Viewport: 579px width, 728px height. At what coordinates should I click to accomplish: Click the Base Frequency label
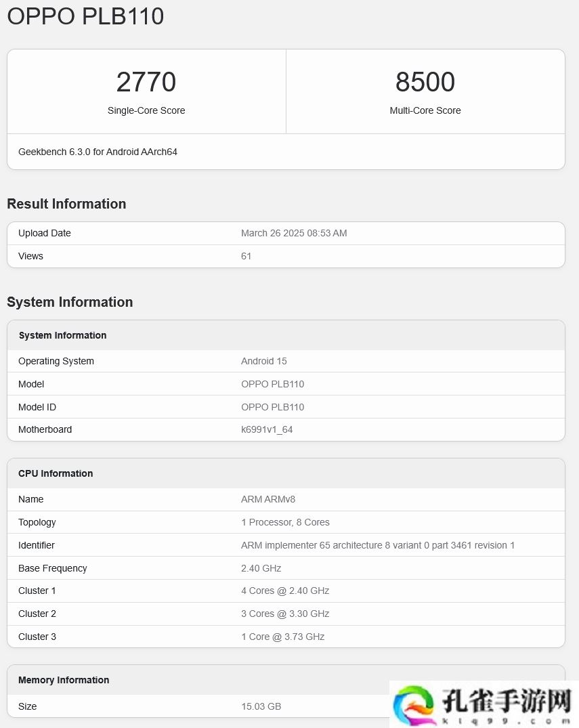tap(52, 568)
